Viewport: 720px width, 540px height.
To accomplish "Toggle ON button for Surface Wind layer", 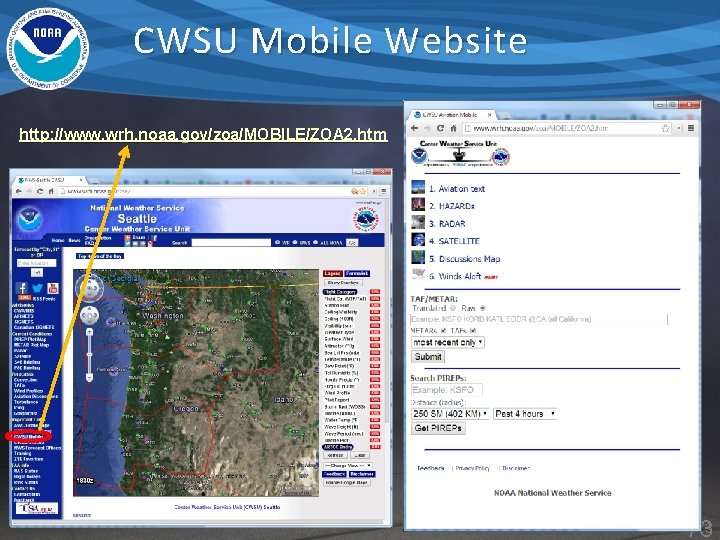I will pos(375,339).
